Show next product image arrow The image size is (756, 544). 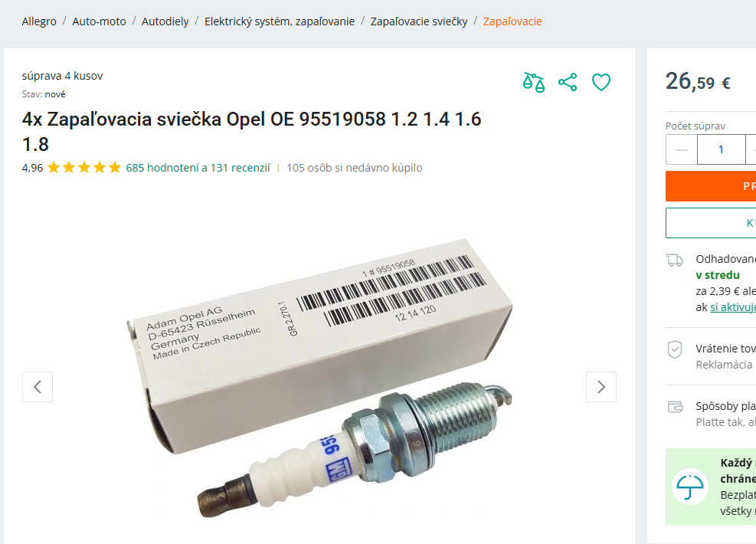(601, 387)
